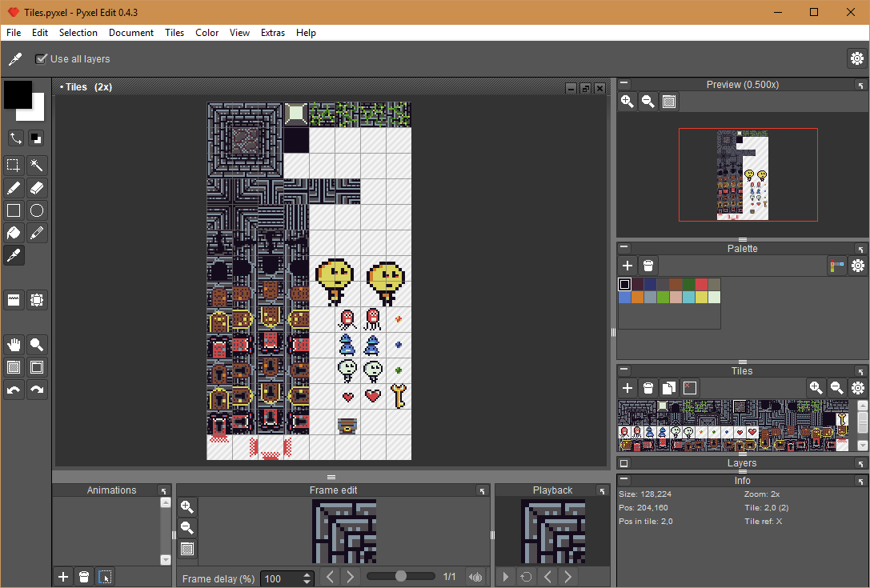Select the marquee selection tool

[x=14, y=166]
